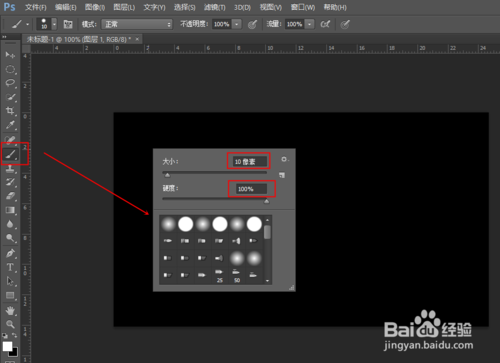
Task: Enable airbrush mode
Action: pyautogui.click(x=325, y=24)
